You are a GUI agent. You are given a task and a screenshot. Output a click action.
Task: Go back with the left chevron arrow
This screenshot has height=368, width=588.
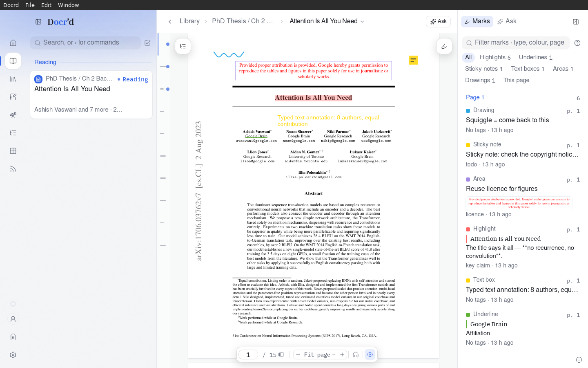point(170,21)
